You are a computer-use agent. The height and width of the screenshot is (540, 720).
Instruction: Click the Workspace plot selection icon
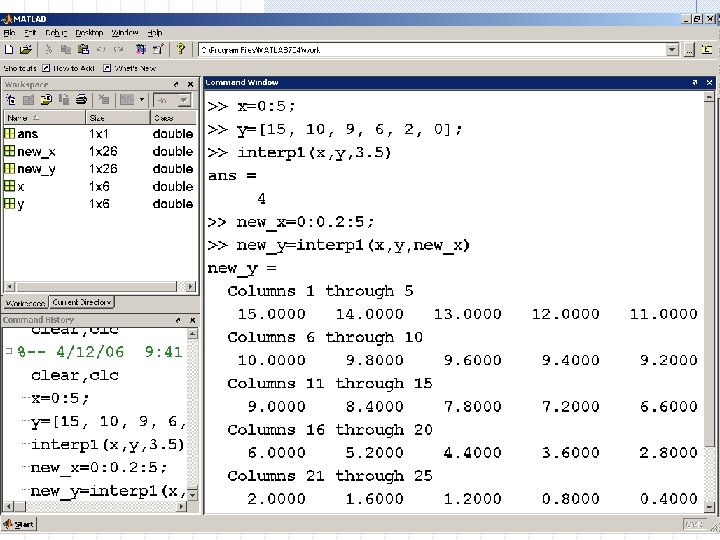click(x=127, y=100)
